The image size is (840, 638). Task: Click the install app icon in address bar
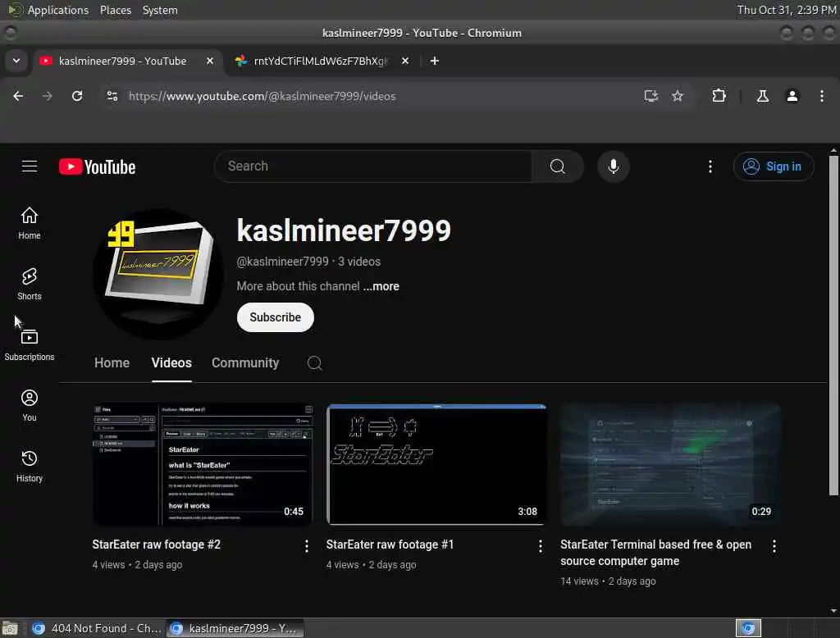click(651, 96)
